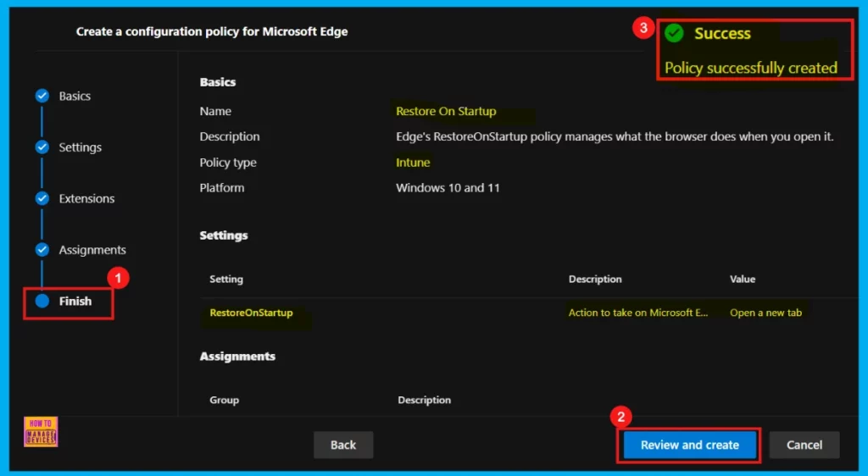Click the Assignments step checkmark icon
Screen dimensions: 868x476
coord(42,250)
